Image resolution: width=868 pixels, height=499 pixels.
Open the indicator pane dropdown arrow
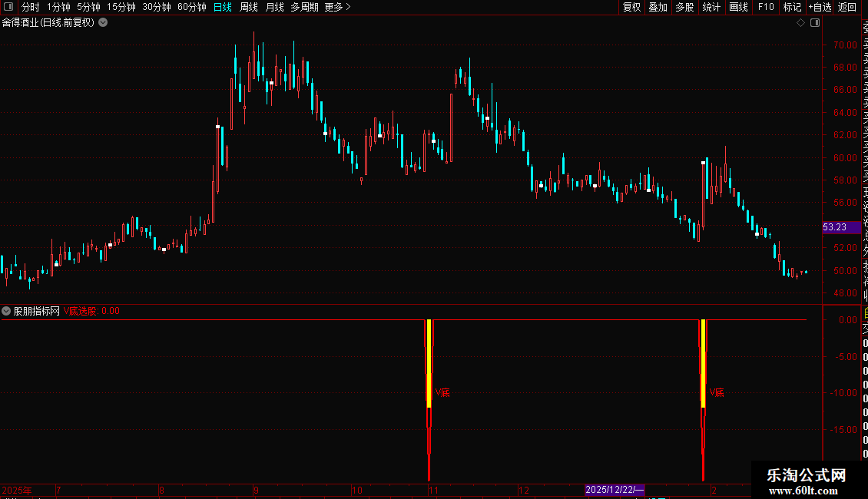(6, 311)
